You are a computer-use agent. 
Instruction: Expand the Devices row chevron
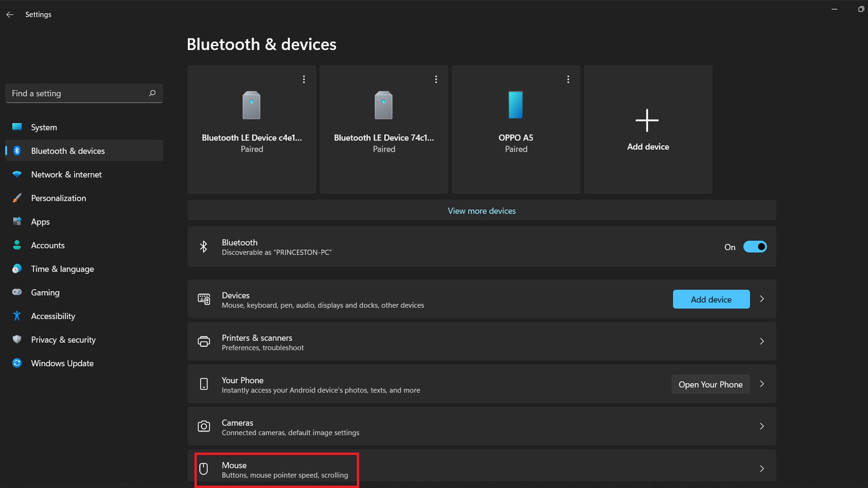pos(762,299)
